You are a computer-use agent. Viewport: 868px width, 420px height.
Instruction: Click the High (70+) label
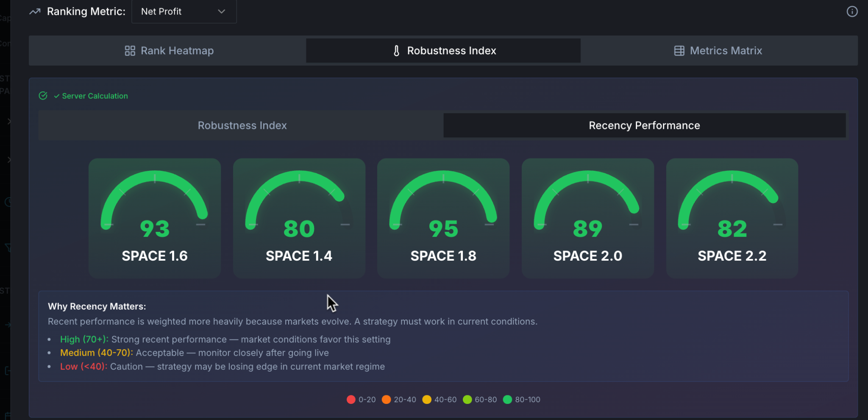[84, 339]
